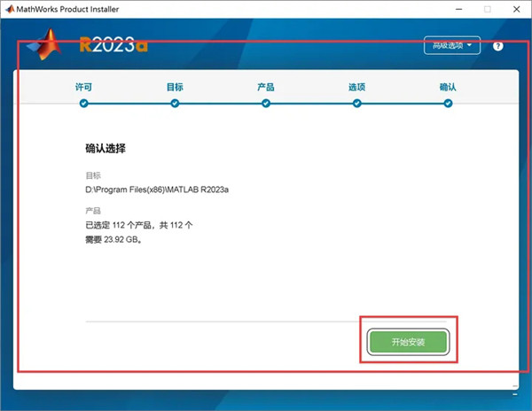The width and height of the screenshot is (532, 411).
Task: Go to the 选项 step label
Action: [x=357, y=87]
